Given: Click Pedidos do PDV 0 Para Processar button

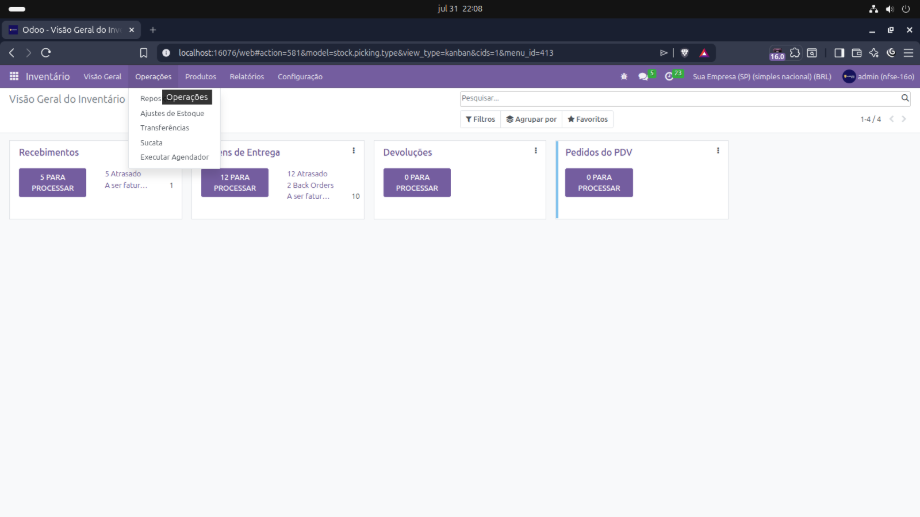Looking at the screenshot, I should pyautogui.click(x=599, y=183).
